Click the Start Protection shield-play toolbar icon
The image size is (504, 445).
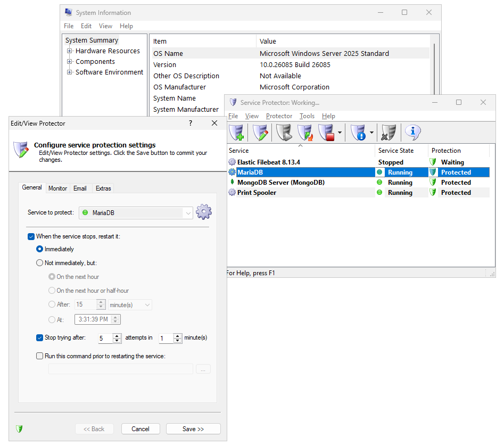click(284, 132)
